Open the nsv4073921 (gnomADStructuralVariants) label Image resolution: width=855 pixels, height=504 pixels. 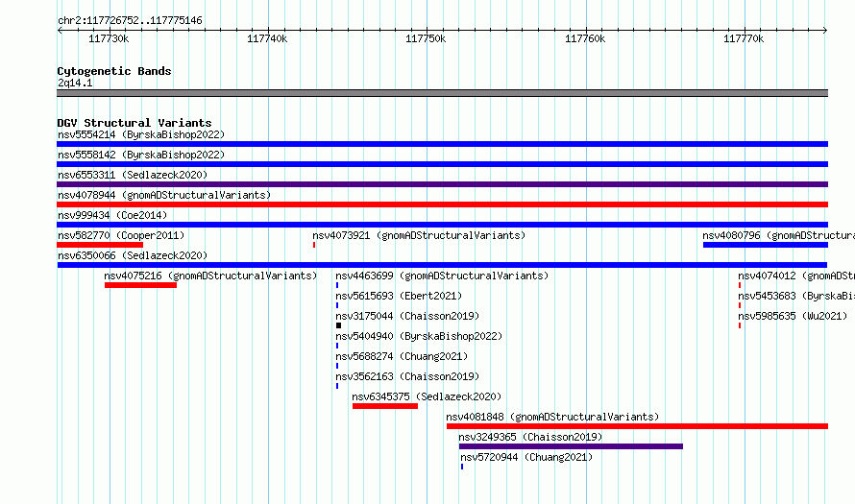(419, 235)
